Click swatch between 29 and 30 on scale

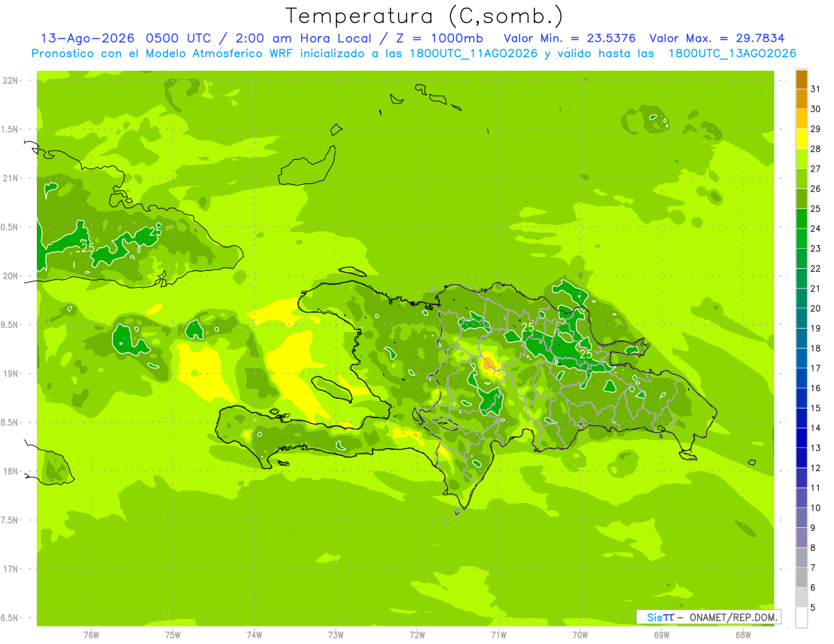[x=801, y=119]
